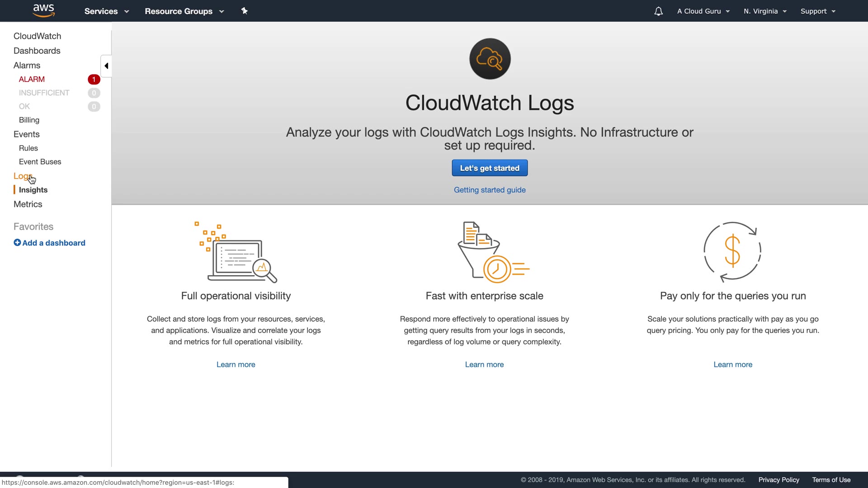This screenshot has height=488, width=868.
Task: Open the N. Virginia region selector
Action: [x=765, y=11]
